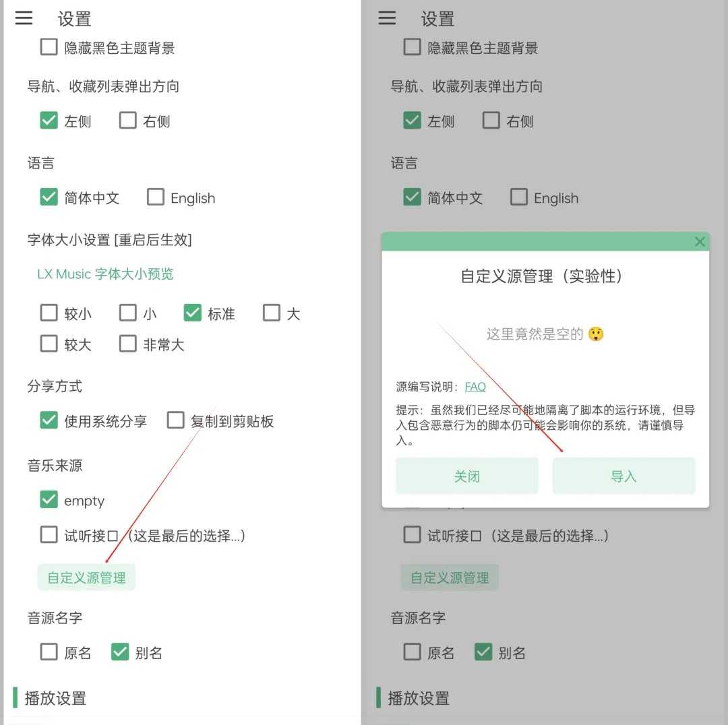Viewport: 728px width, 725px height.
Task: Click the 关闭 button in dialog
Action: coord(466,476)
